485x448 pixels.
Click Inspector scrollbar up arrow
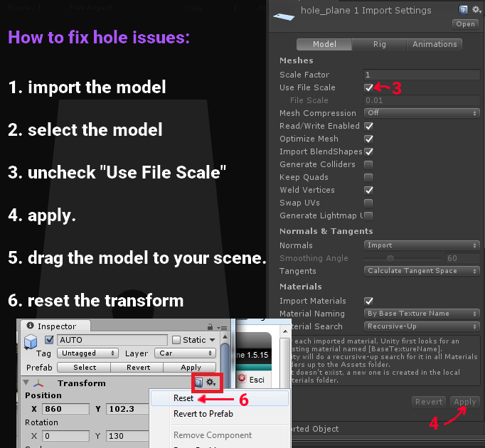click(225, 337)
